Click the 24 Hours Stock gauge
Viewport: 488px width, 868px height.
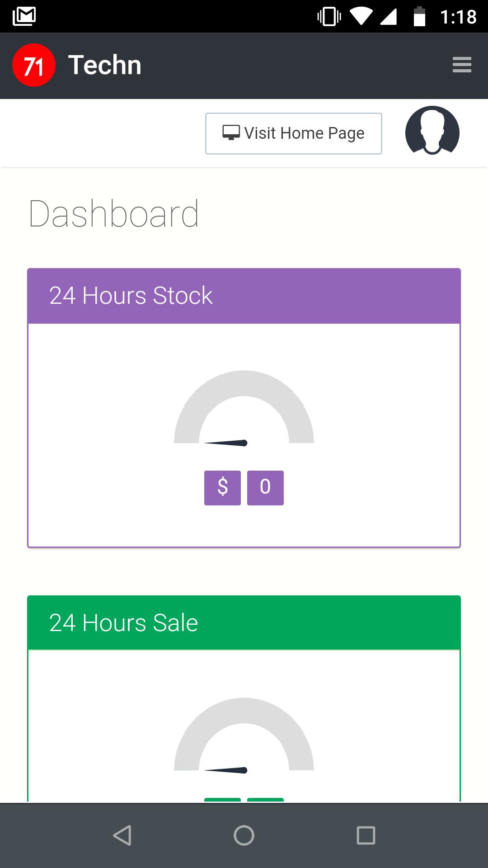tap(244, 408)
